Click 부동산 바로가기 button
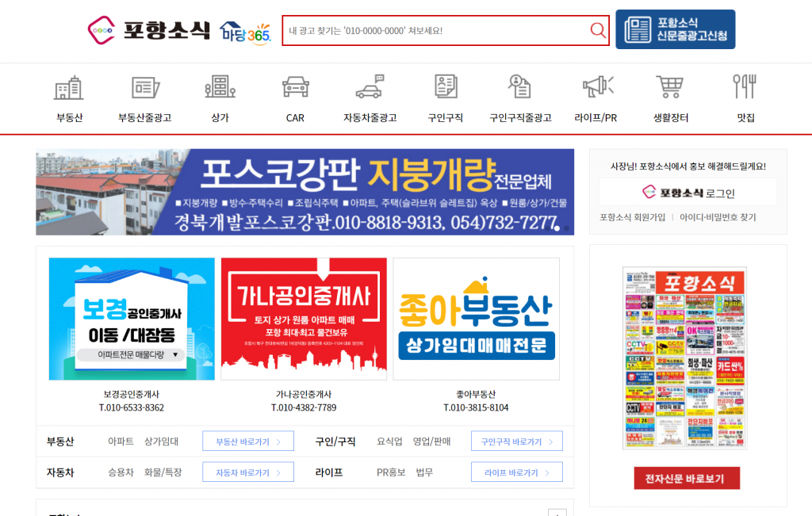 tap(248, 441)
